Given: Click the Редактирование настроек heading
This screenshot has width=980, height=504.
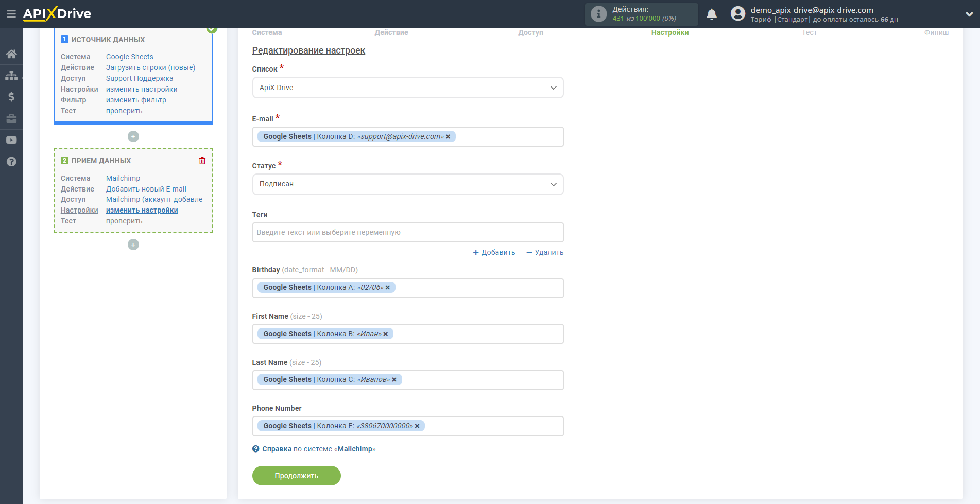Looking at the screenshot, I should [308, 50].
